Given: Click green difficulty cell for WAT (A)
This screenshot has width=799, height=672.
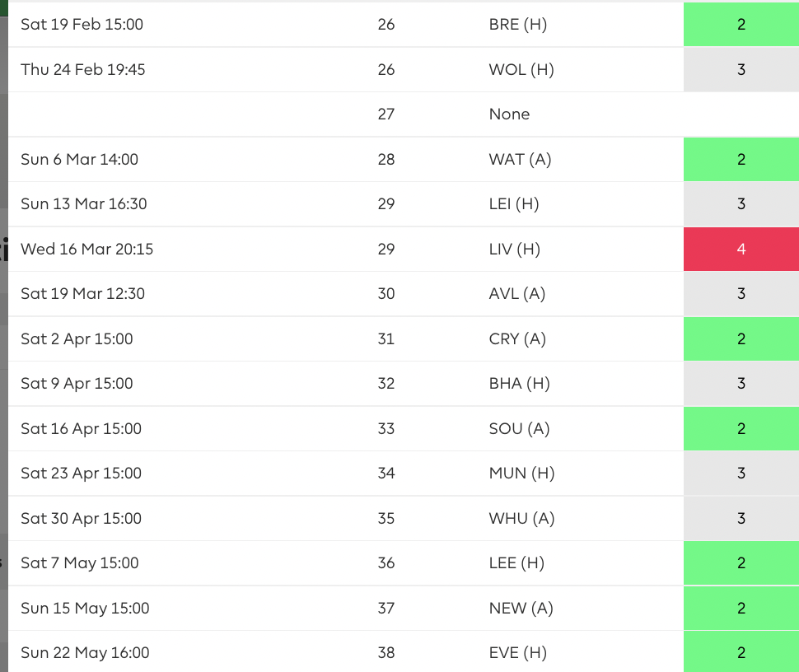Looking at the screenshot, I should [741, 160].
